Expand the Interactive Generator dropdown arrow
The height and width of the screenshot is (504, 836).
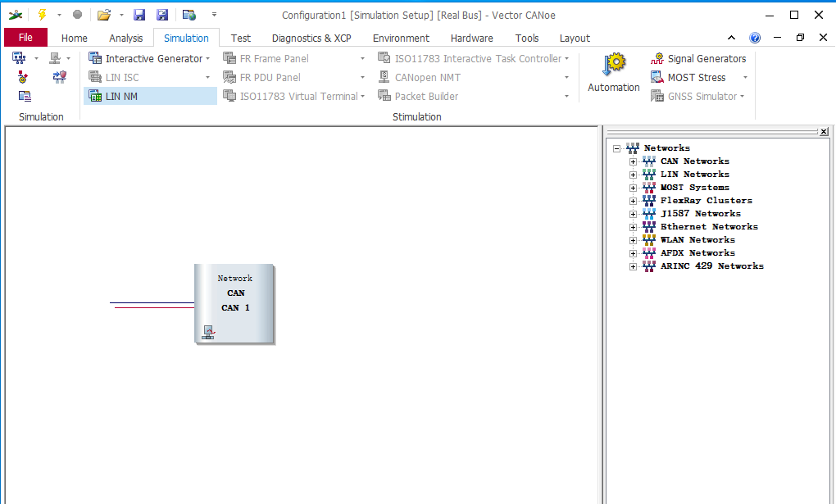point(208,59)
